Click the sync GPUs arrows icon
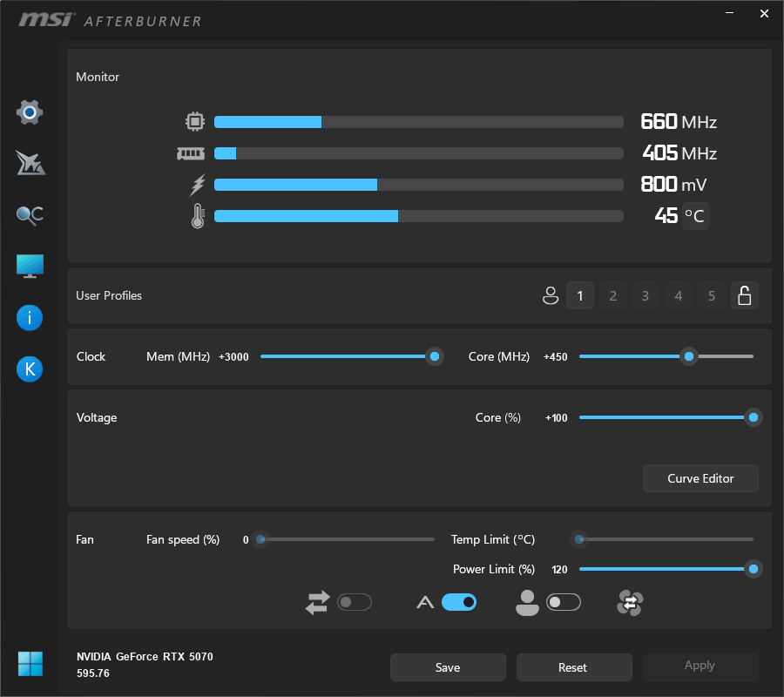The width and height of the screenshot is (784, 697). pos(317,602)
